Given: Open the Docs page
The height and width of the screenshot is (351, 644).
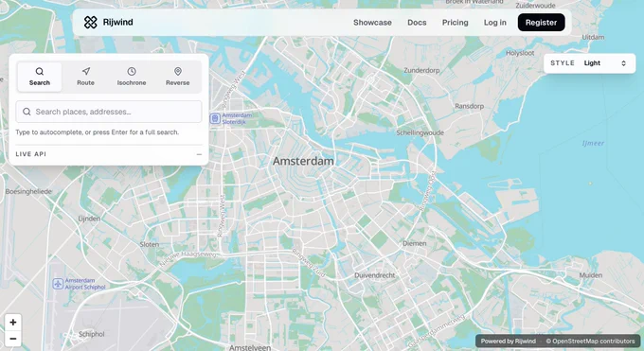Looking at the screenshot, I should [x=417, y=23].
